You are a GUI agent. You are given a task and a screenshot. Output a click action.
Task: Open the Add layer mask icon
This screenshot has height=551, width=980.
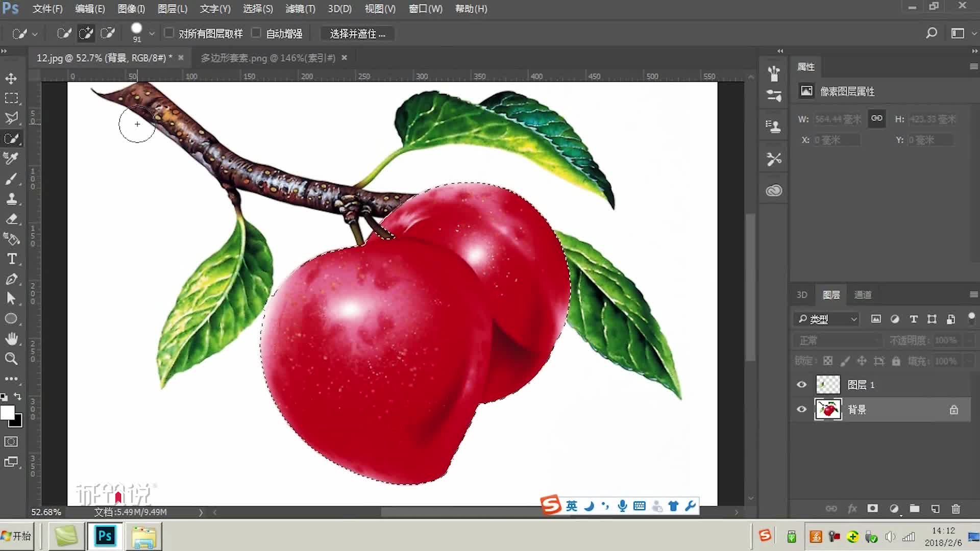pos(872,509)
